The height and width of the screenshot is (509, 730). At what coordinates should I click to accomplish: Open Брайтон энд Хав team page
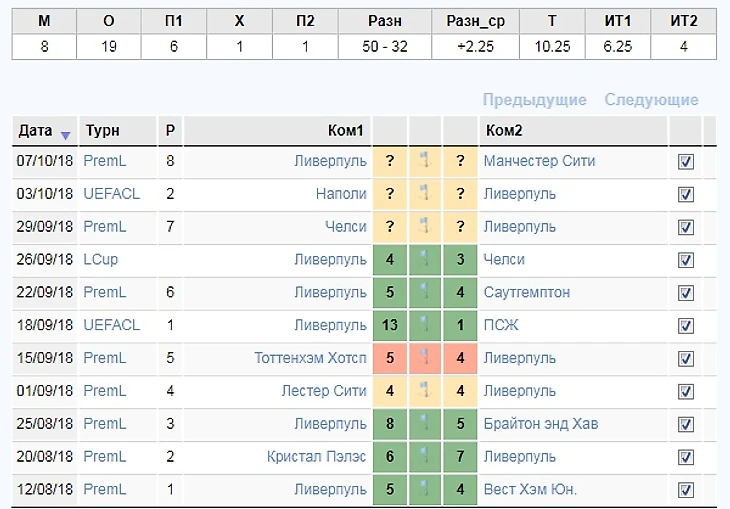tap(540, 424)
